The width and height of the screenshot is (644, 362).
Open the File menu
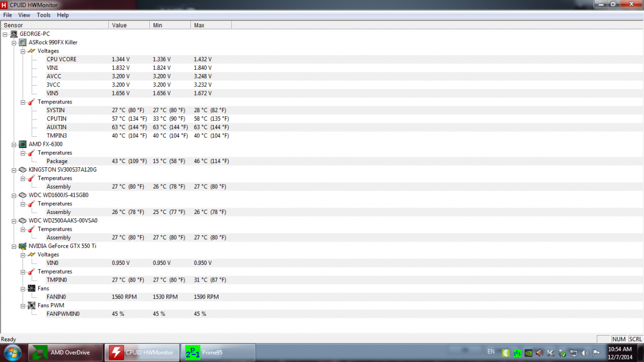(x=8, y=15)
